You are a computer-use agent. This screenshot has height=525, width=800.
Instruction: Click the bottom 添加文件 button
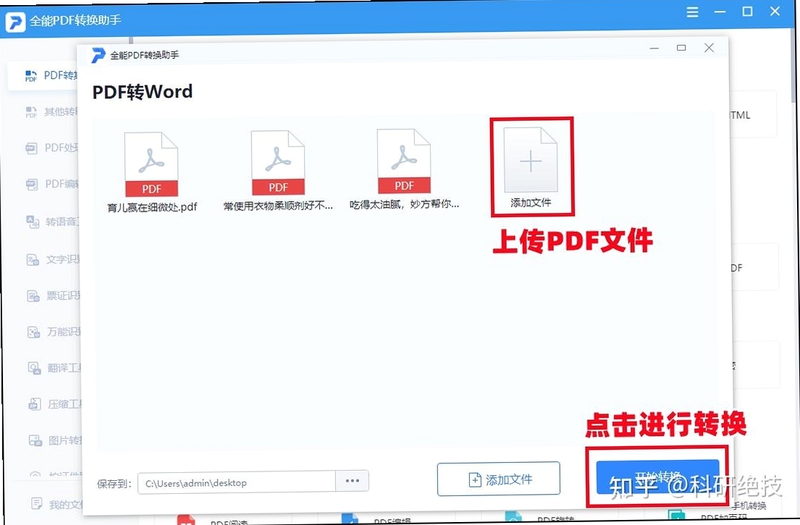tap(498, 479)
